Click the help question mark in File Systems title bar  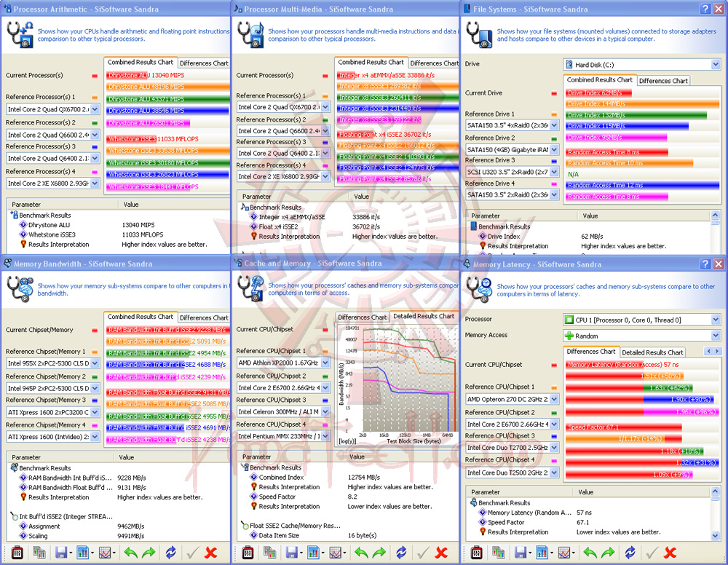click(705, 9)
